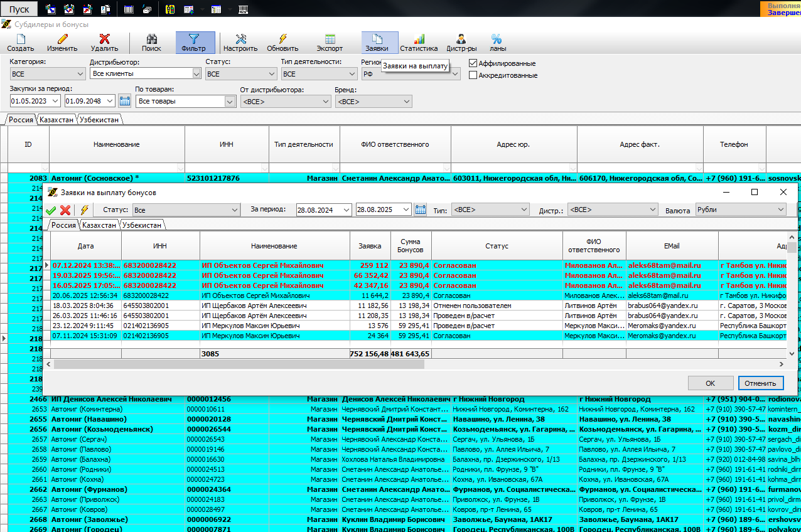Screen dimensions: 801x532
Task: Toggle the Аффилированные checkbox
Action: pos(473,63)
